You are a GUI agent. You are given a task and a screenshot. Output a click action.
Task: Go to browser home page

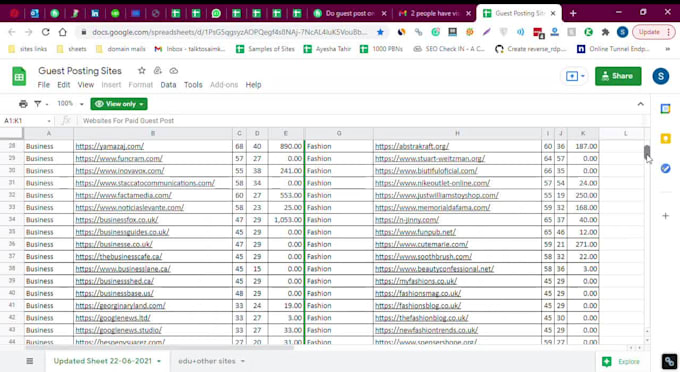[x=63, y=32]
